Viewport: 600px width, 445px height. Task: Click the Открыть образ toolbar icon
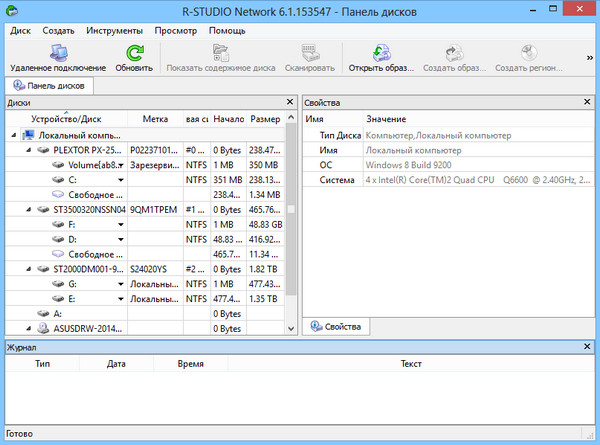click(x=380, y=53)
